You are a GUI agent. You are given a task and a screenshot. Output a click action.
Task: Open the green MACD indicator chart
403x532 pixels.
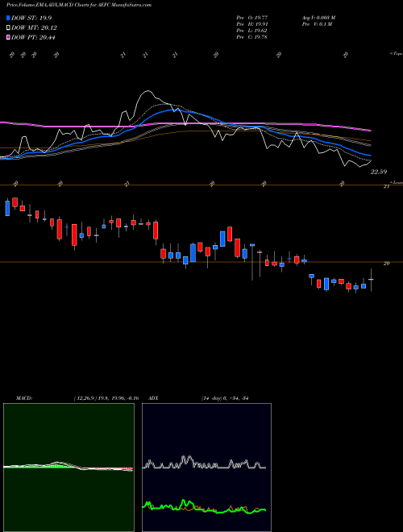pyautogui.click(x=69, y=468)
